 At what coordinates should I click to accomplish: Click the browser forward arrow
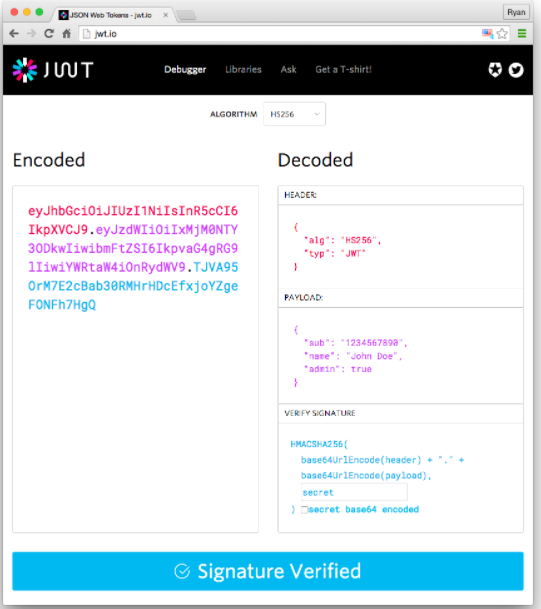click(31, 34)
